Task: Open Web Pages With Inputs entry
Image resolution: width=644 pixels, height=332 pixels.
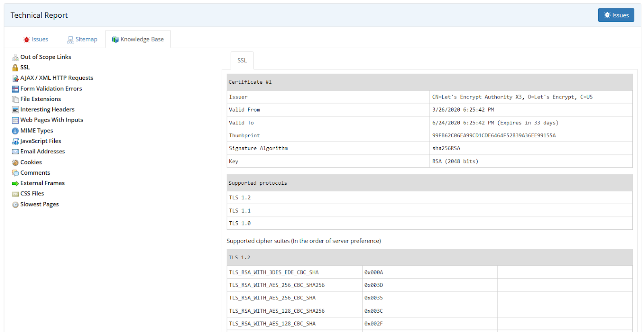Action: coord(52,120)
